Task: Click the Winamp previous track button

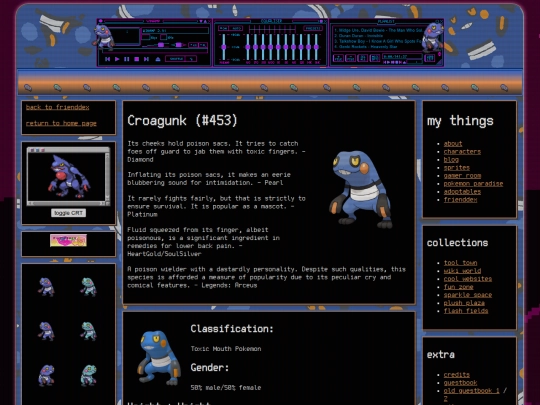Action: 107,59
